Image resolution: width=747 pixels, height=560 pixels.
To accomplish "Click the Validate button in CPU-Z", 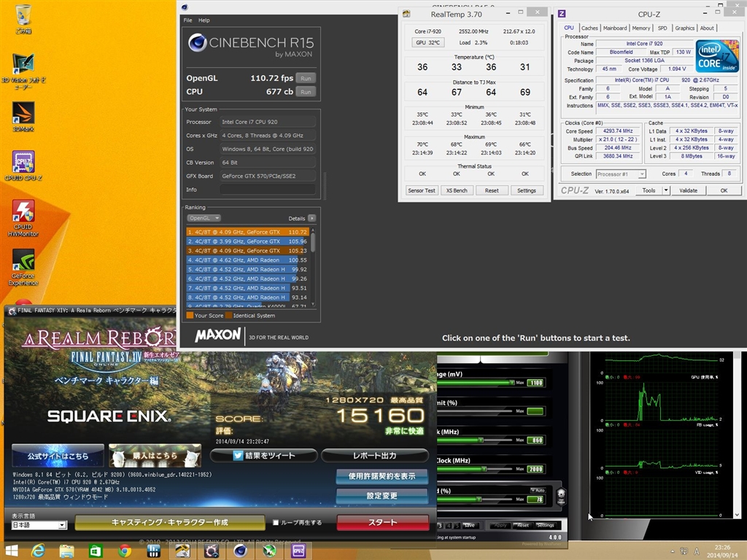I will coord(688,190).
